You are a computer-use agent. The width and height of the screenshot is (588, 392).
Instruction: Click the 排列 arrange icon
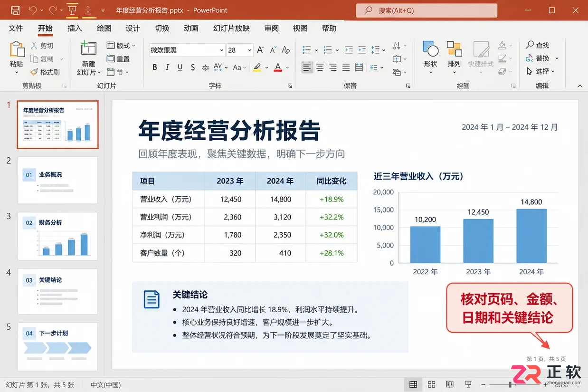454,49
